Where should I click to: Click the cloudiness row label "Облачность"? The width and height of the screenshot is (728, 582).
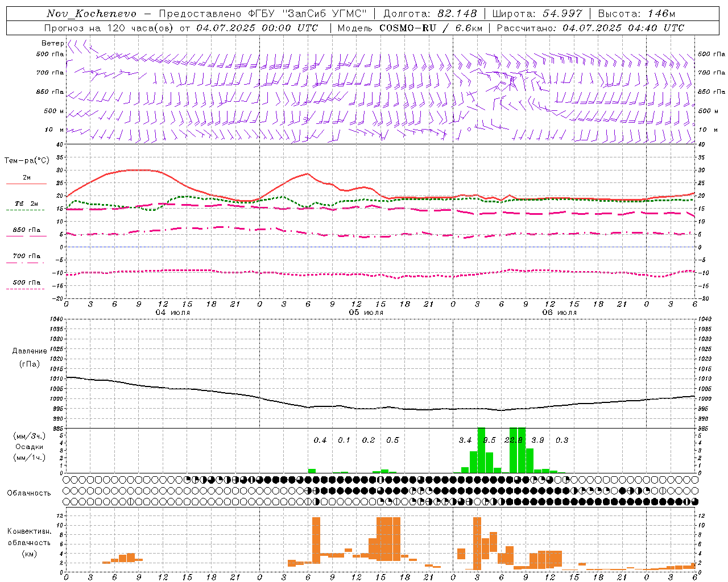tap(29, 493)
